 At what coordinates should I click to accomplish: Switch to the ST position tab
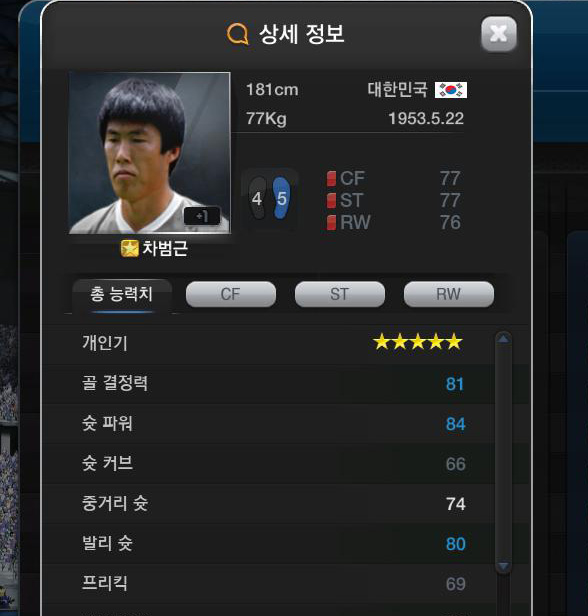(x=340, y=294)
